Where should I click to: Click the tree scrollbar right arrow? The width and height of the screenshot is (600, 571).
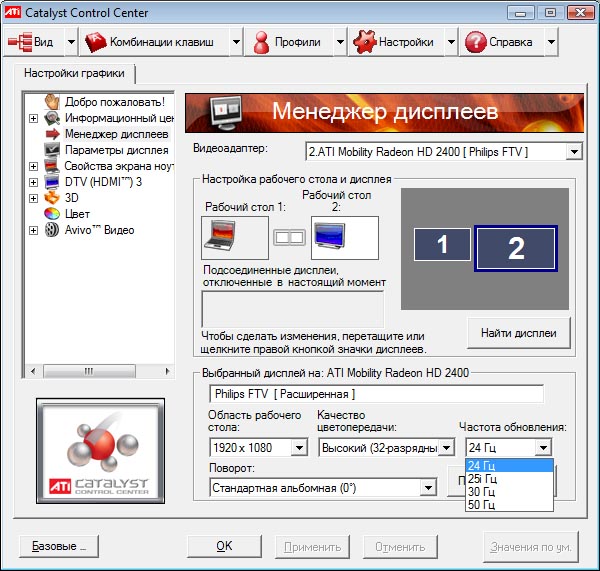click(x=167, y=371)
